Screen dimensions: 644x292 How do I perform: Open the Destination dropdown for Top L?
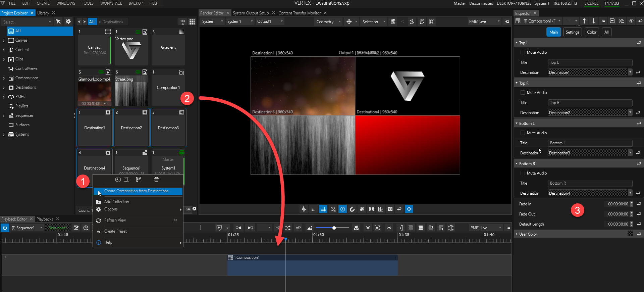pyautogui.click(x=630, y=72)
